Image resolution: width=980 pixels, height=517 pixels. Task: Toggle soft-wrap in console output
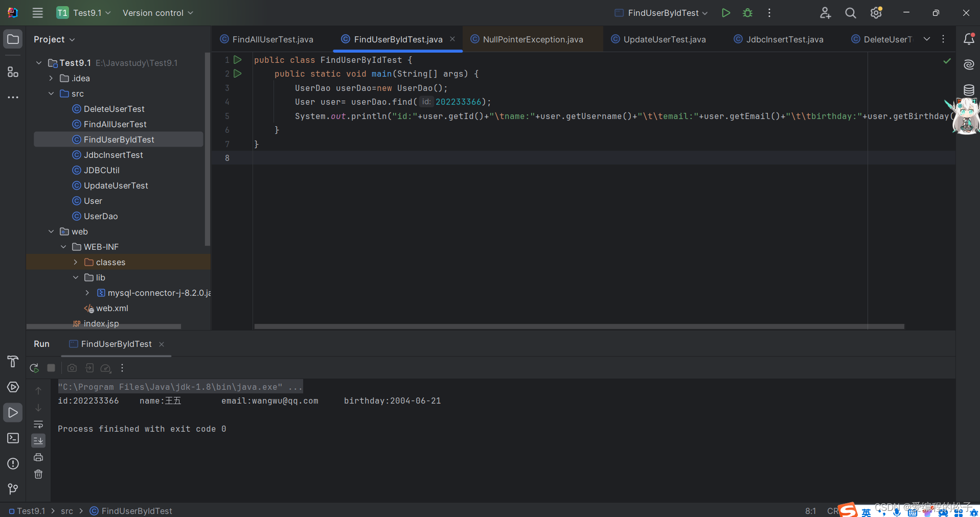pyautogui.click(x=38, y=425)
